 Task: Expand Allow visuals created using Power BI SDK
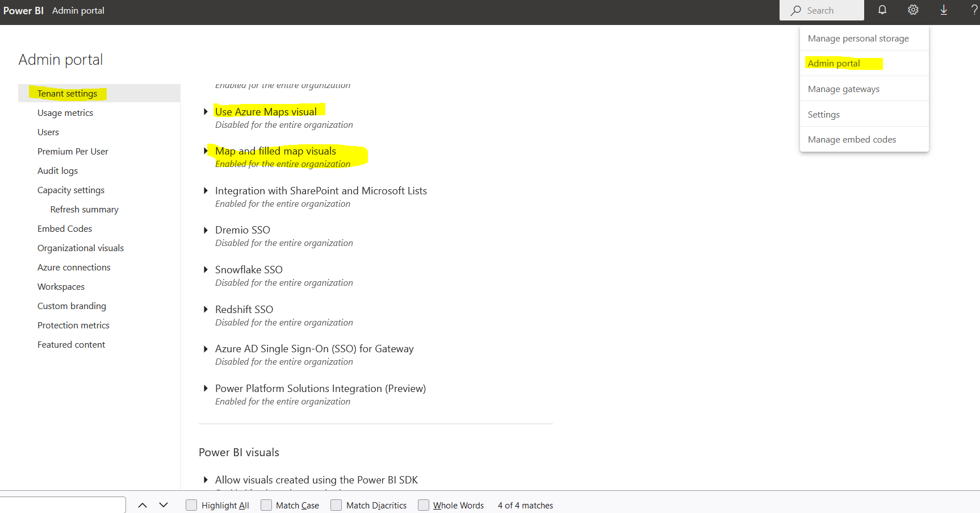[x=206, y=480]
